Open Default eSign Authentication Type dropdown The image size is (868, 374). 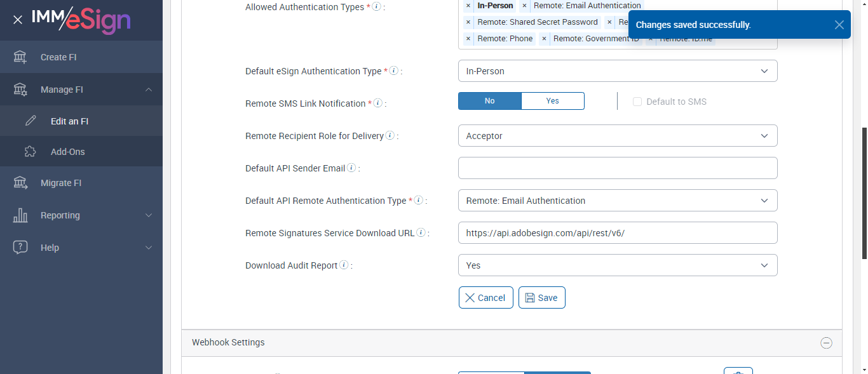coord(618,71)
